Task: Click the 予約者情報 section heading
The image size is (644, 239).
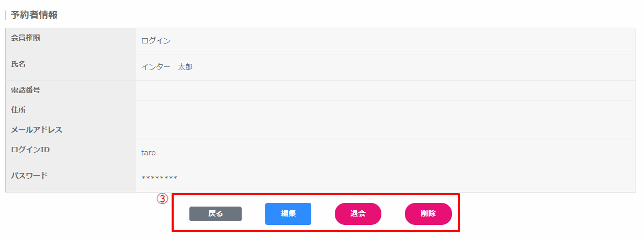Action: click(34, 15)
